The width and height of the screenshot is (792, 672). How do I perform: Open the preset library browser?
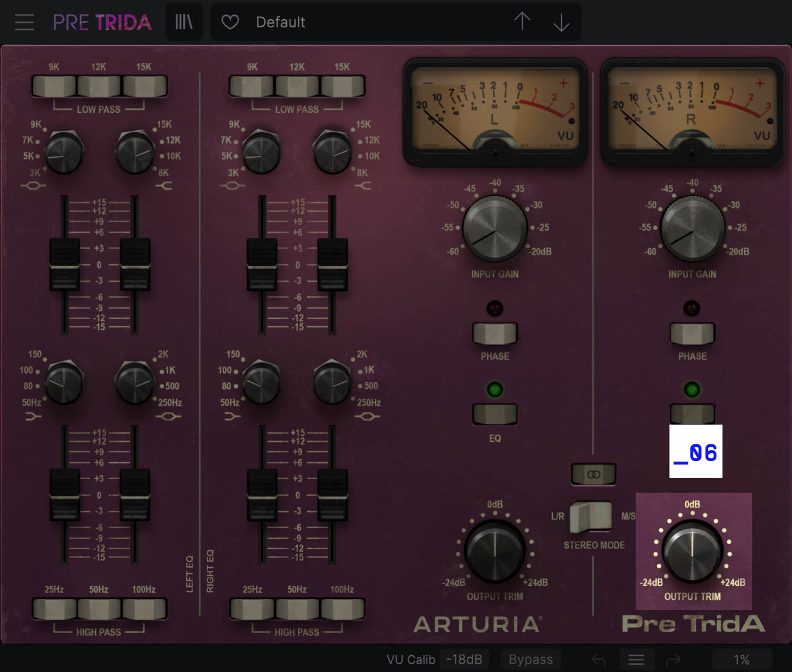point(184,21)
